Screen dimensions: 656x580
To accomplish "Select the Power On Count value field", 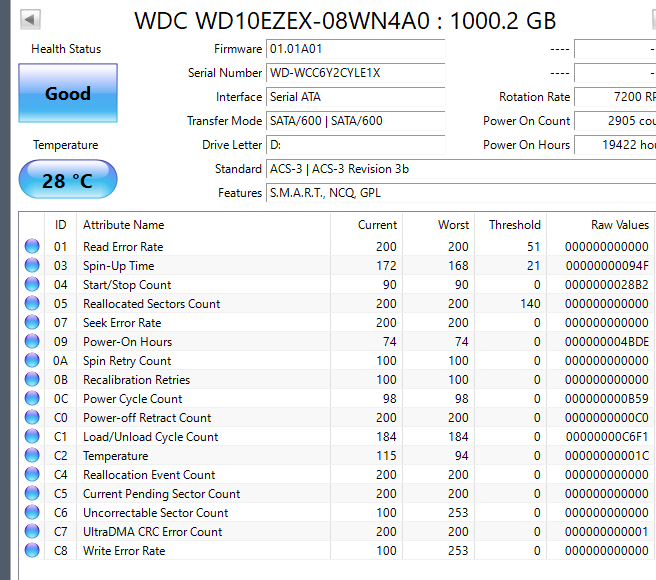I will (615, 121).
